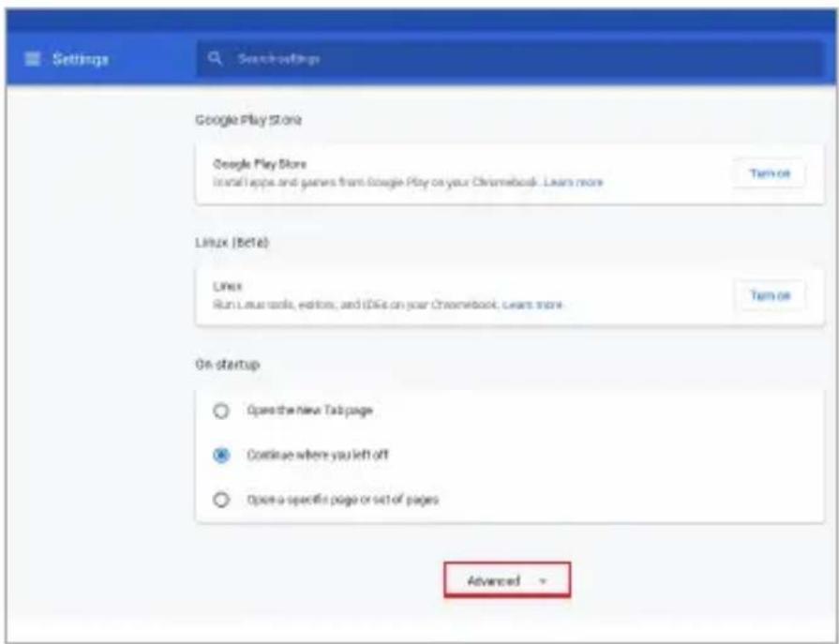Viewport: 839px width, 644px height.
Task: Turn on Linux
Action: pyautogui.click(x=770, y=295)
